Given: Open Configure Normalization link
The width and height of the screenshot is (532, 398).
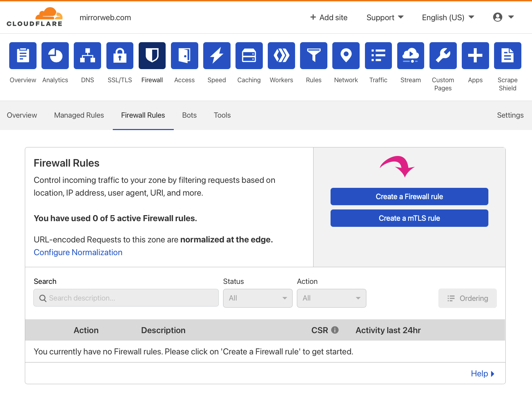Looking at the screenshot, I should pos(78,252).
